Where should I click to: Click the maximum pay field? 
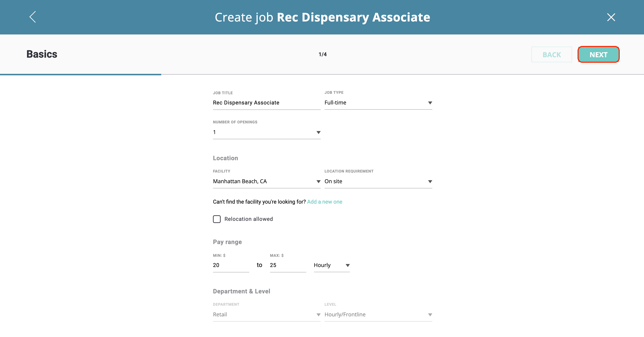[287, 265]
